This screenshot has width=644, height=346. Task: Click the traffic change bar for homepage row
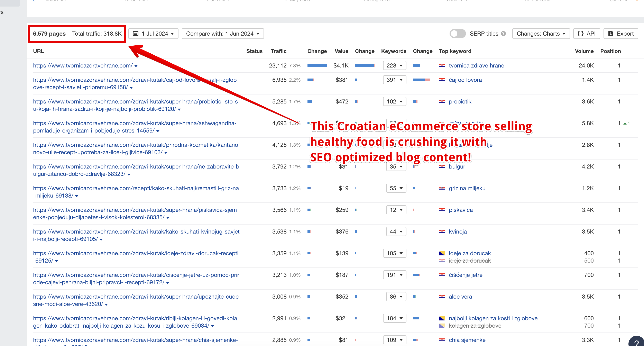click(x=317, y=65)
